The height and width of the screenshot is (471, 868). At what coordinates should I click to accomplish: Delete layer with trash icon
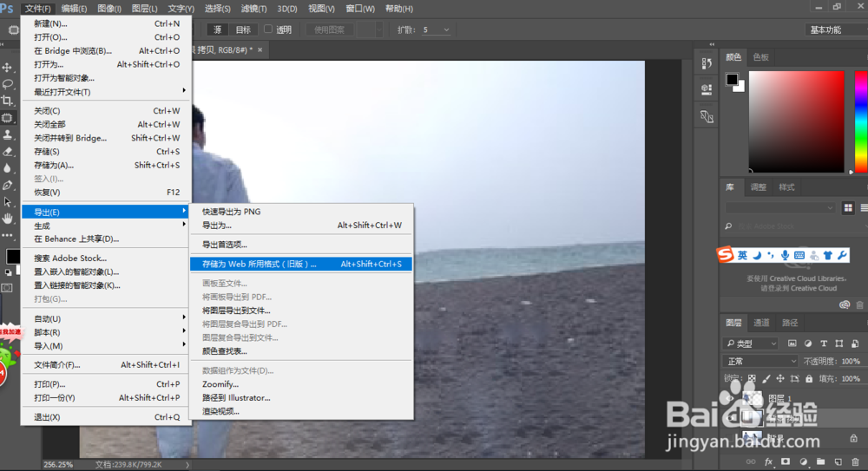[855, 461]
